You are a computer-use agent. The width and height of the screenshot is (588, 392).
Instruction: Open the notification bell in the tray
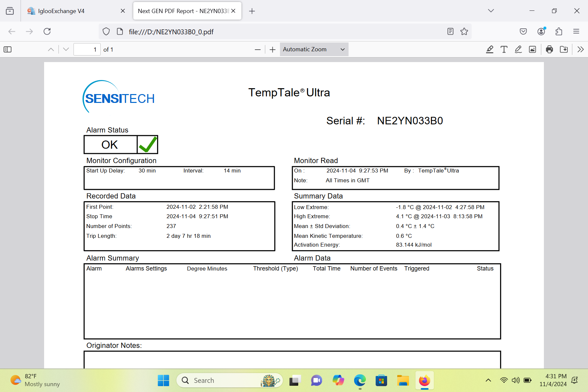pos(575,380)
